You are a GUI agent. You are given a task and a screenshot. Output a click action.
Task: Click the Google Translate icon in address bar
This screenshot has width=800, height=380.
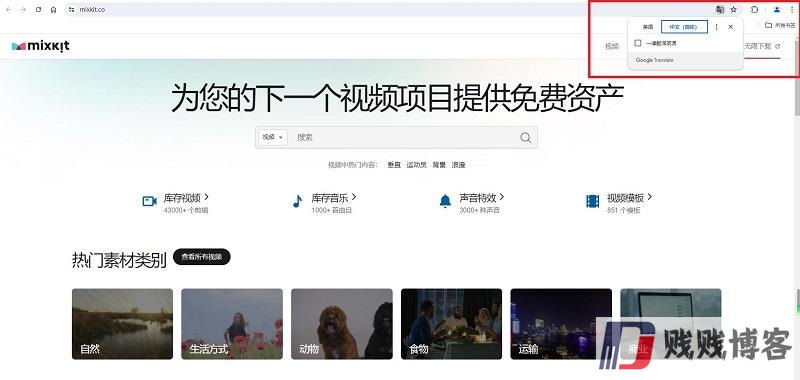(720, 10)
